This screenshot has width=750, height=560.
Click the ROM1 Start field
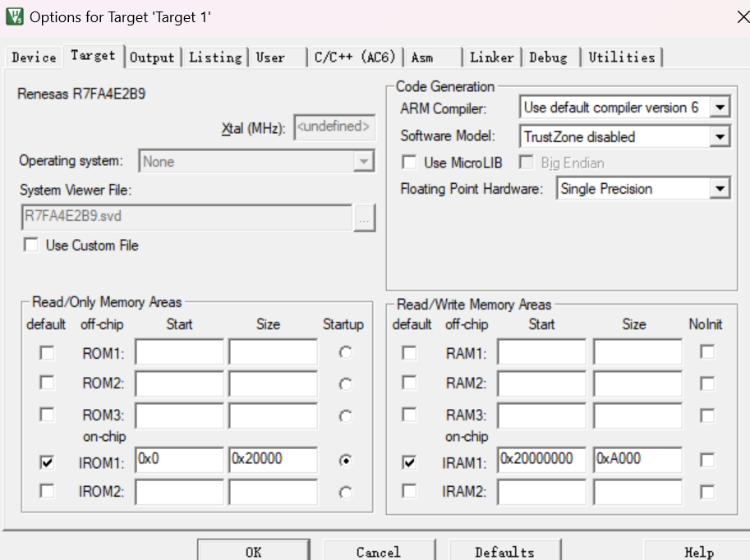(179, 352)
